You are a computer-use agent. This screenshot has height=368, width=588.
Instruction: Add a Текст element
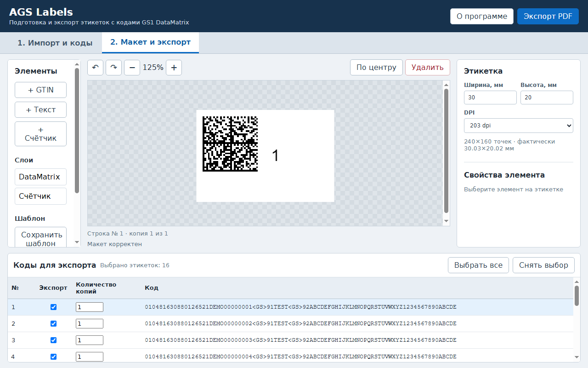40,110
